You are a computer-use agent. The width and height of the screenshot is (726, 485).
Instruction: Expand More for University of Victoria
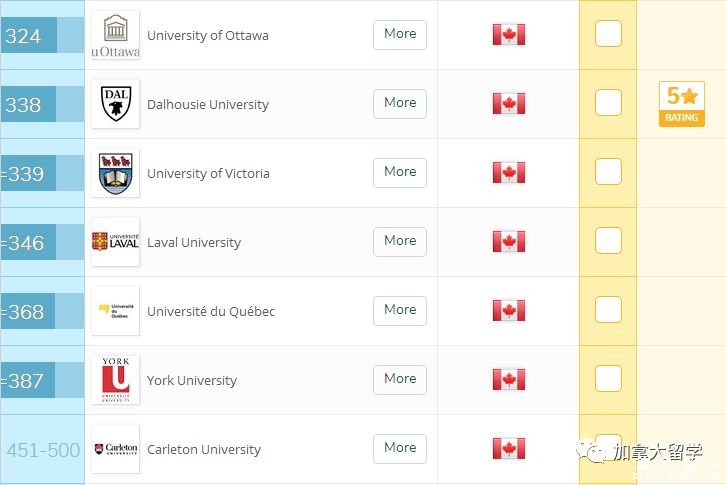400,173
